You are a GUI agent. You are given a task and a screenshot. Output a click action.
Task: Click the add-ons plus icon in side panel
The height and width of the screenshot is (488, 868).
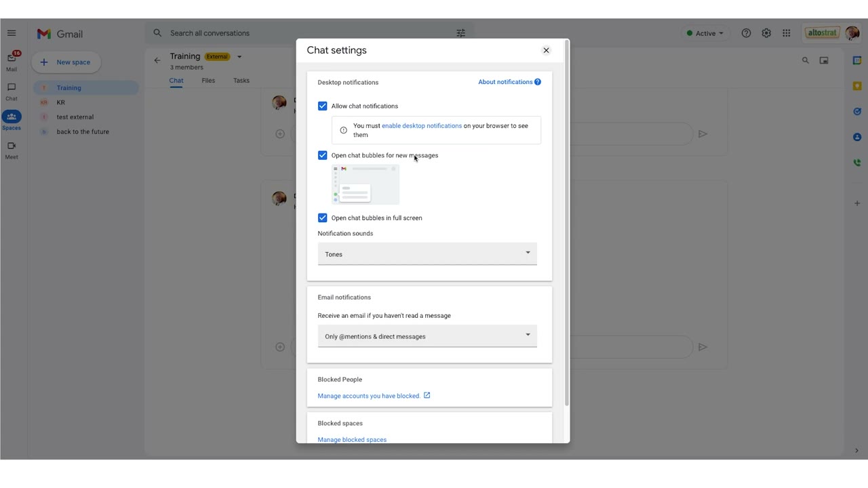[x=857, y=203]
